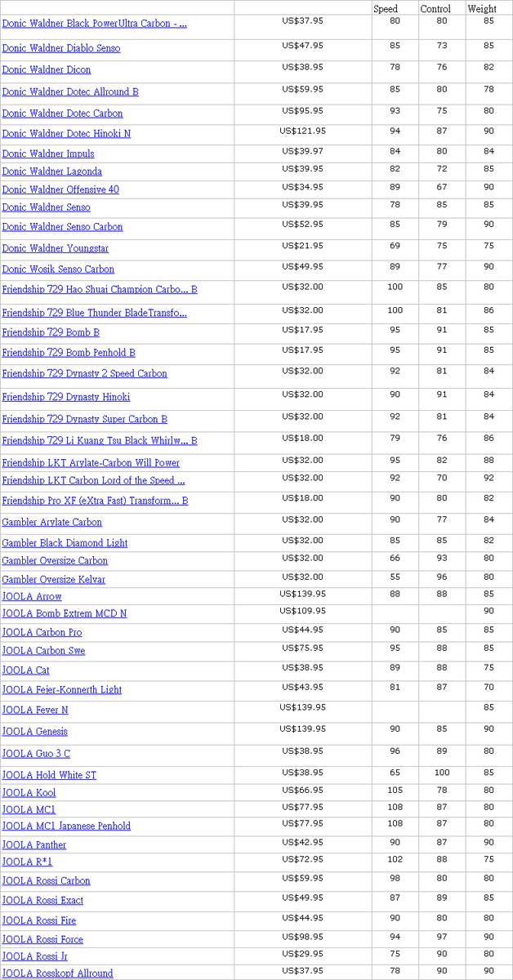This screenshot has height=980, width=513.
Task: Open the JOOLA R*1 link
Action: coord(27,862)
